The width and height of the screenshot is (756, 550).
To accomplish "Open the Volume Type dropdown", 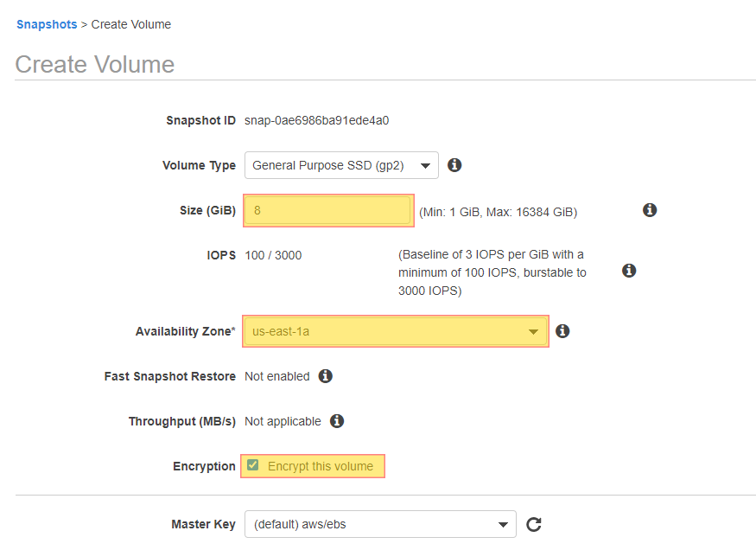I will point(341,165).
